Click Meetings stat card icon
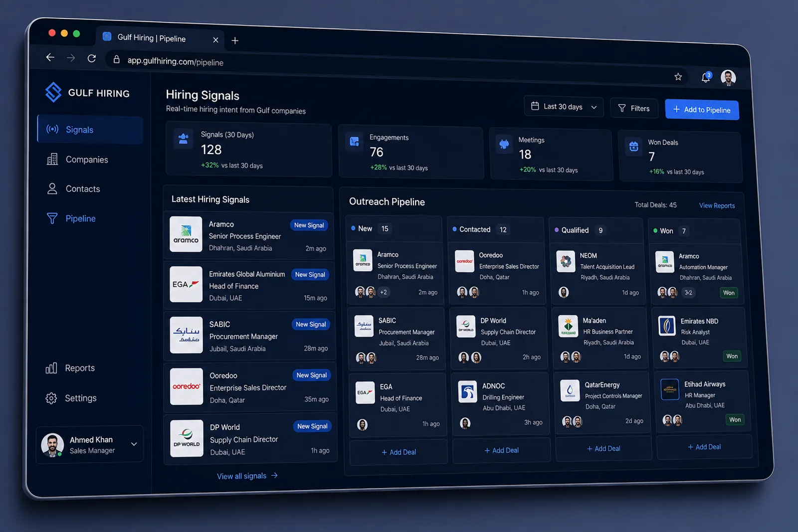Image resolution: width=798 pixels, height=532 pixels. (504, 144)
